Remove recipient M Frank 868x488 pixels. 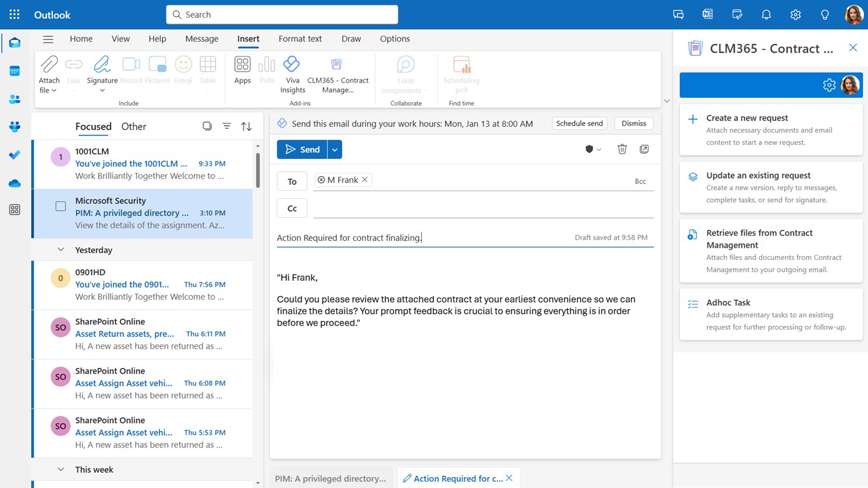pyautogui.click(x=365, y=180)
